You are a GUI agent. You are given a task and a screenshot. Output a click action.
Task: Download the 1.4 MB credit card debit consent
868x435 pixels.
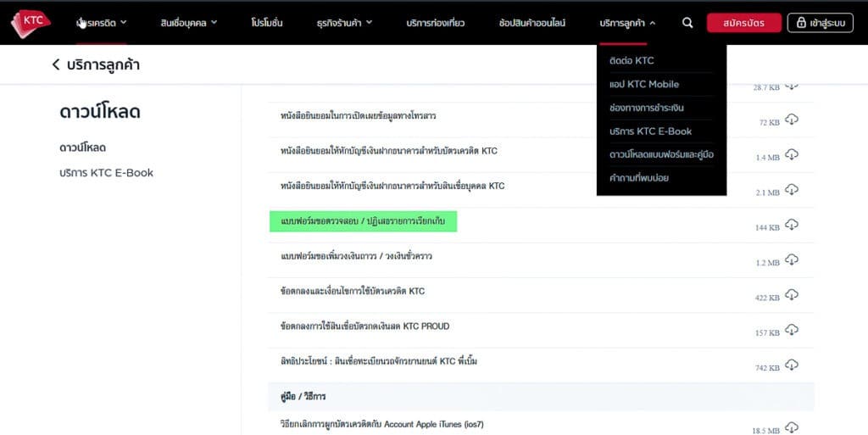[x=792, y=154]
